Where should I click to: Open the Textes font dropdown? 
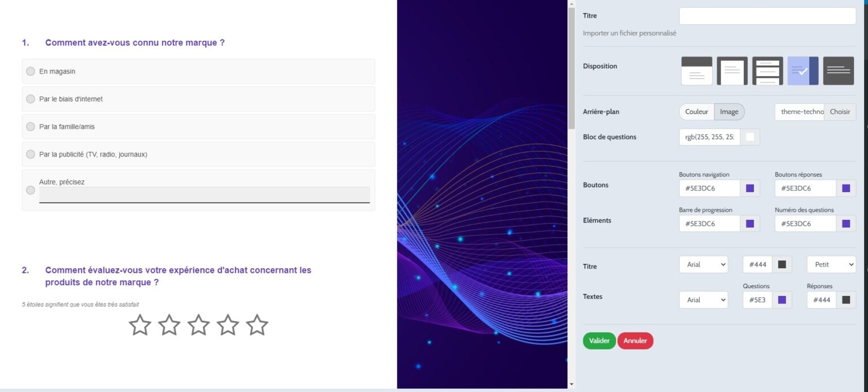point(703,299)
